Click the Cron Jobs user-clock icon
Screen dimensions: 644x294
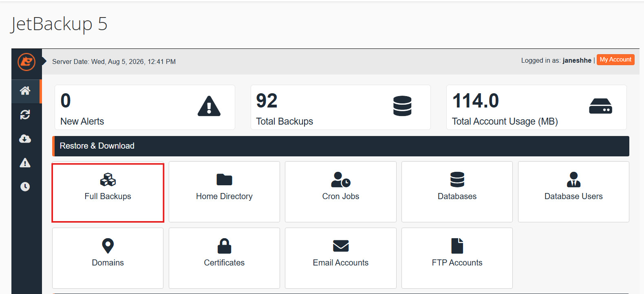341,180
